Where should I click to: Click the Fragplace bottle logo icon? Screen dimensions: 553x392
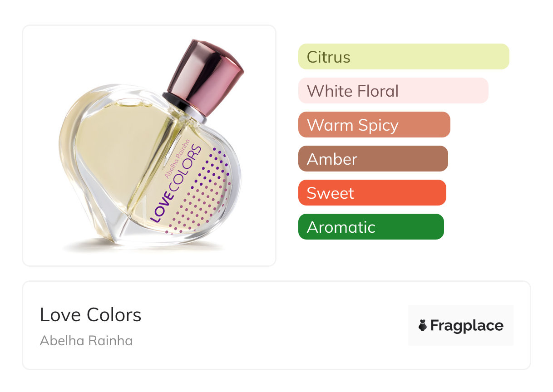click(423, 325)
